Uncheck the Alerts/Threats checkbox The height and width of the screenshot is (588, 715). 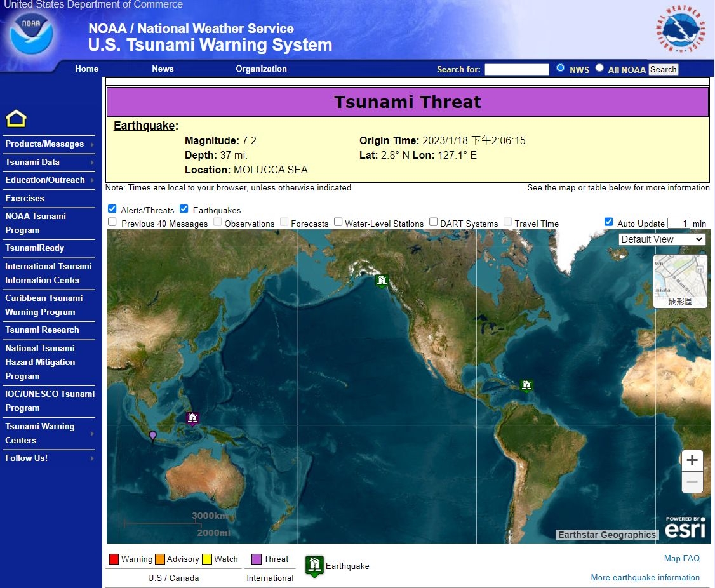click(112, 209)
